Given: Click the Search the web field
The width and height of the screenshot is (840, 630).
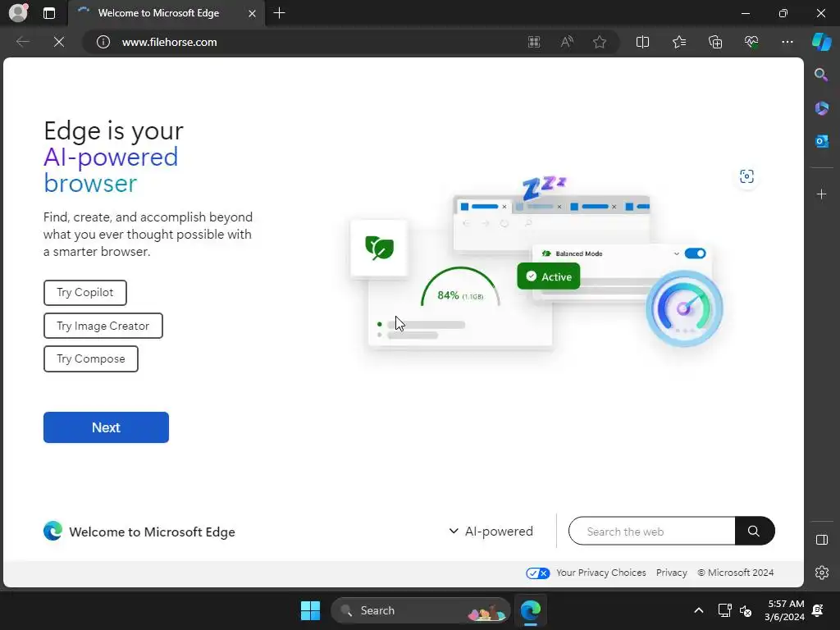Looking at the screenshot, I should tap(651, 531).
